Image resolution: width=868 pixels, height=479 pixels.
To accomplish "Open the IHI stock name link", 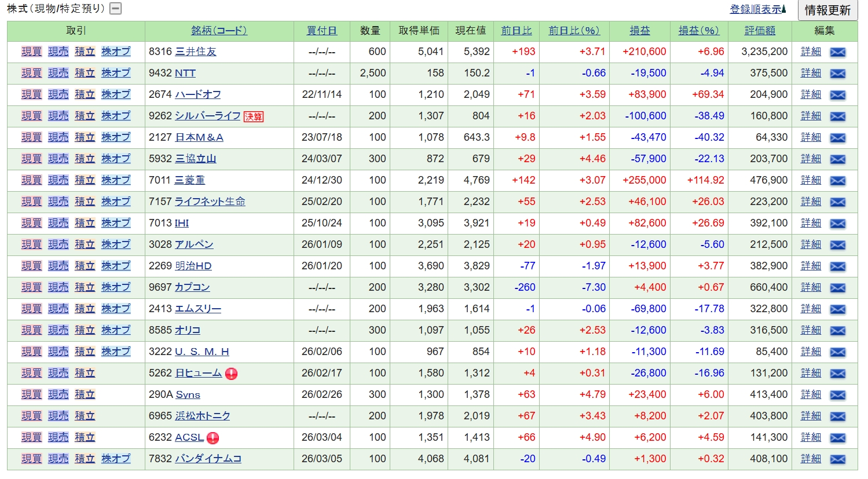I will [x=182, y=223].
